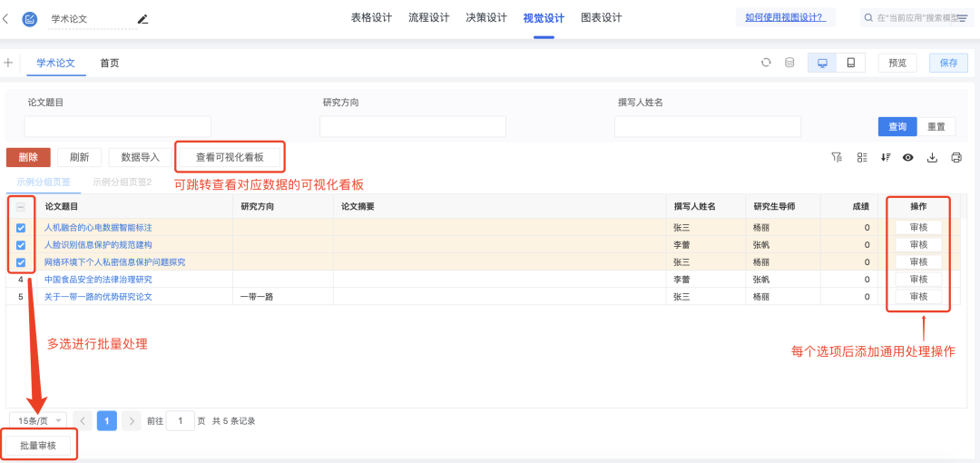Uncheck the checkbox for 人脸识别信息保护的规范建构 row

(x=21, y=245)
